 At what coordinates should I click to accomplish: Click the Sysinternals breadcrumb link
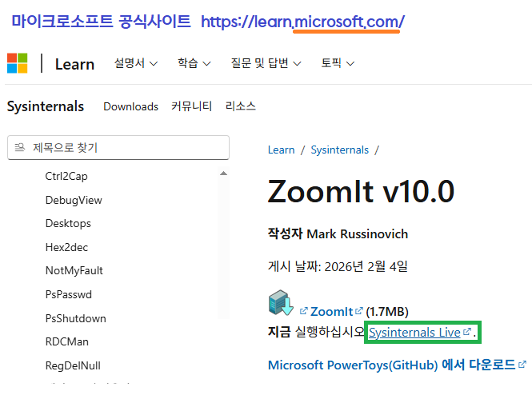(x=340, y=150)
